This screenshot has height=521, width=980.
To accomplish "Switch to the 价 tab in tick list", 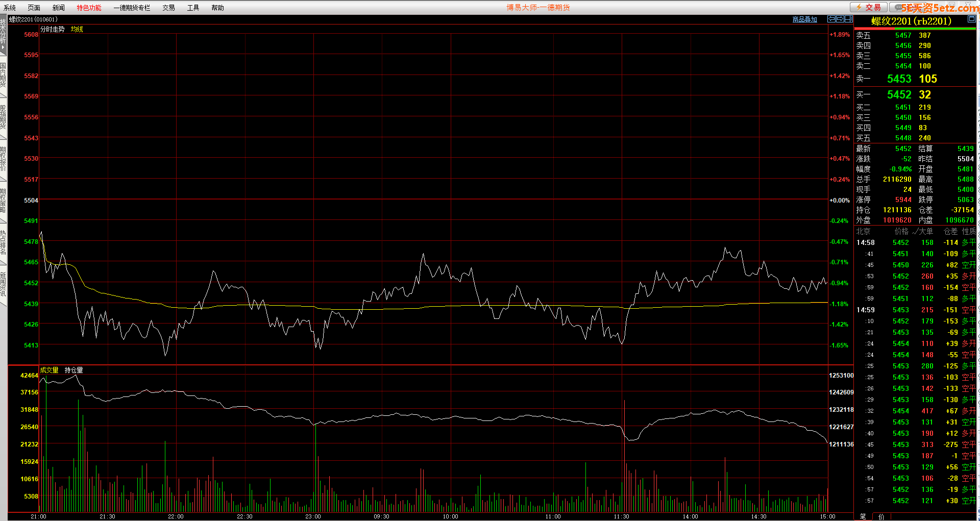I will (x=881, y=516).
